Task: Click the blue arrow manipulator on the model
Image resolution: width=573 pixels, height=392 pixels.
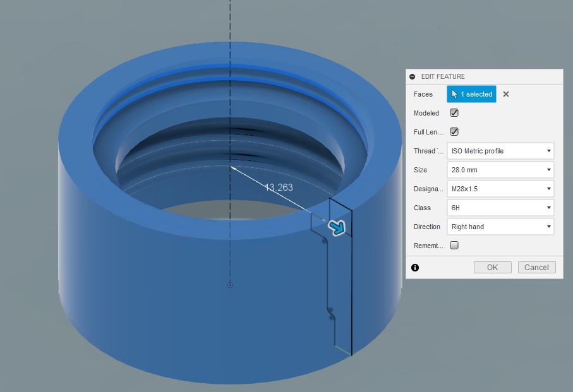Action: pos(338,227)
